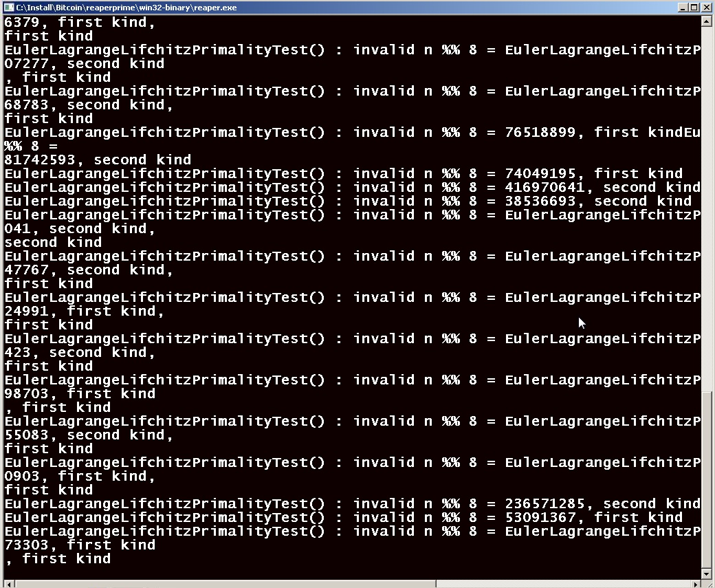Close the reaper.exe console window

click(705, 8)
